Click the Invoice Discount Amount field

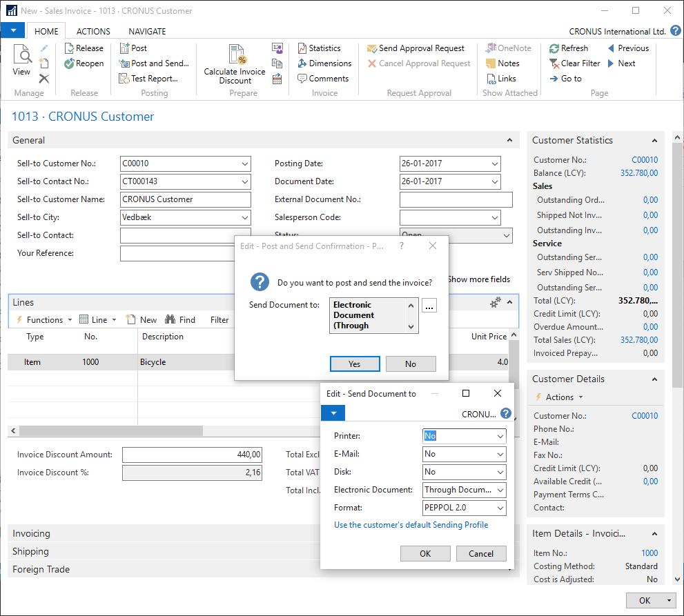pyautogui.click(x=192, y=455)
